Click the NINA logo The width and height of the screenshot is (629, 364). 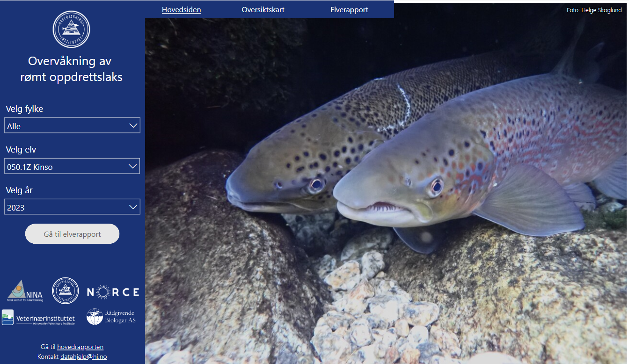point(25,291)
